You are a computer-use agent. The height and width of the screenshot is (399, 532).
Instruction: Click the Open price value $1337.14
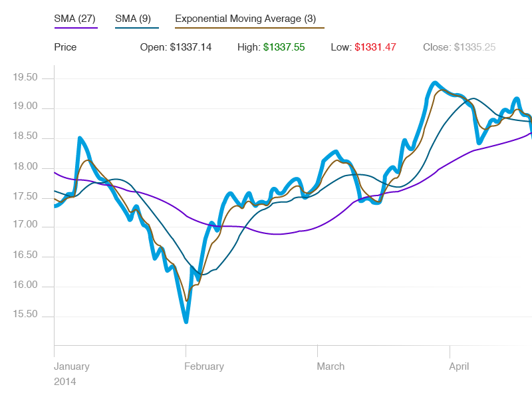click(191, 47)
